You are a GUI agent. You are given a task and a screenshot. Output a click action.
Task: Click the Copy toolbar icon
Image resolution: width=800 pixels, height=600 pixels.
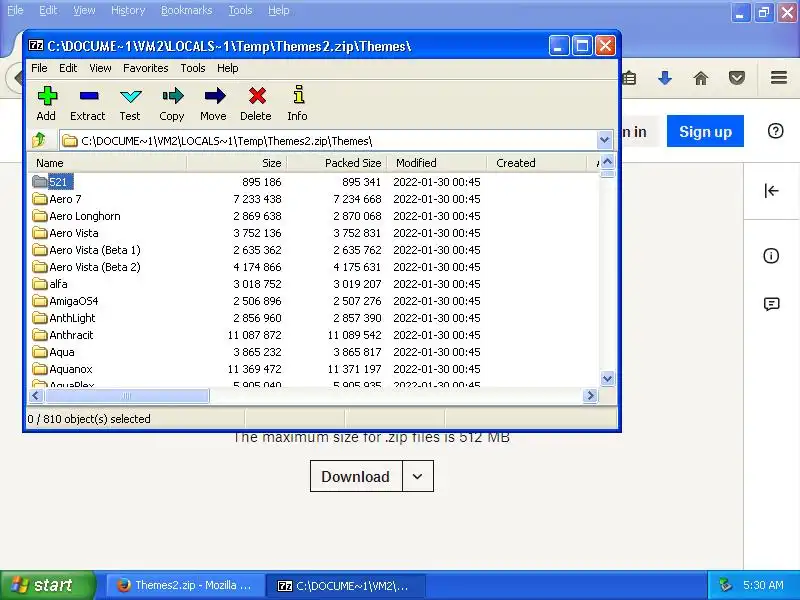[x=172, y=96]
